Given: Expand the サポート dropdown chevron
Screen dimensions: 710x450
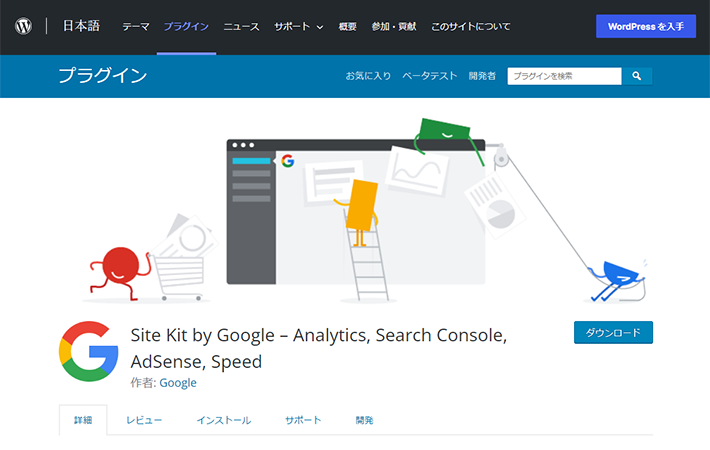Looking at the screenshot, I should [320, 27].
